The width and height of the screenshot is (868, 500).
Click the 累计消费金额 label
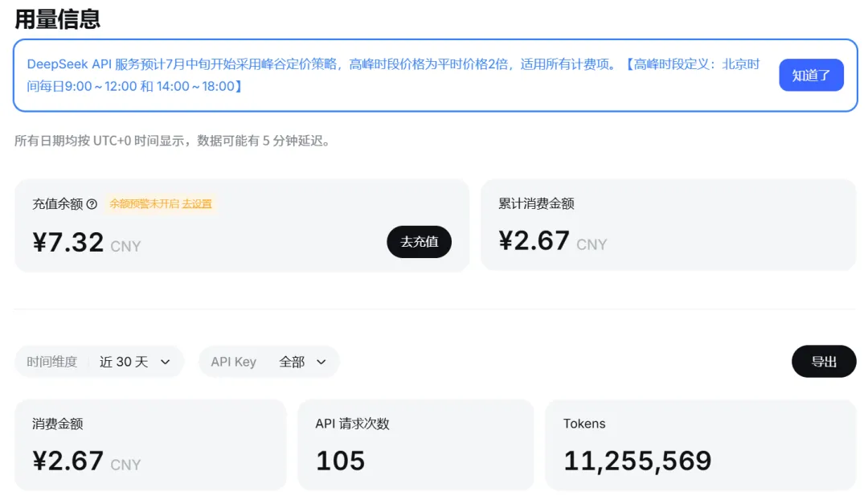click(x=536, y=203)
